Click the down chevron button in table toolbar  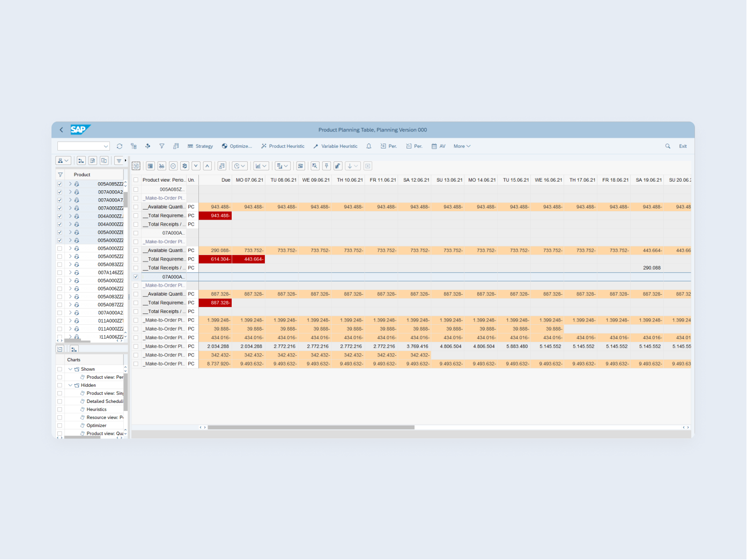196,166
